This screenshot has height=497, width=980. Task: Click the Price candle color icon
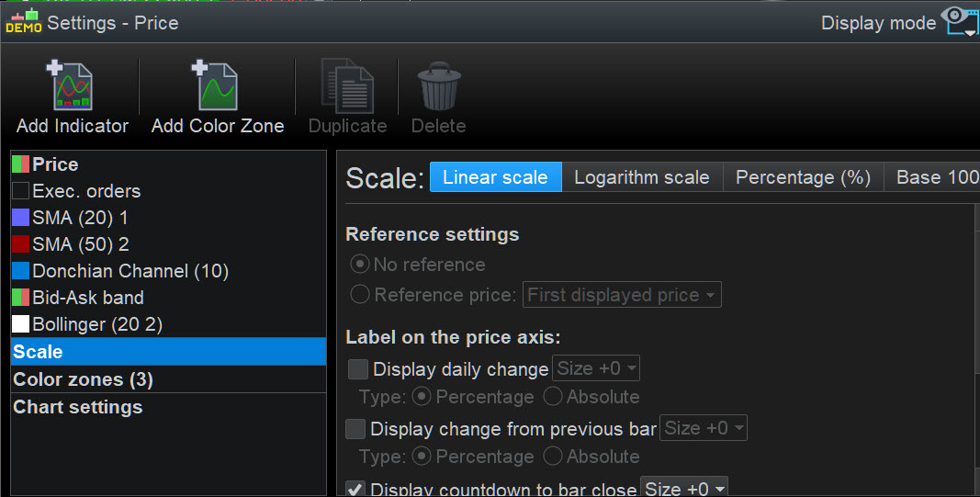click(x=21, y=165)
